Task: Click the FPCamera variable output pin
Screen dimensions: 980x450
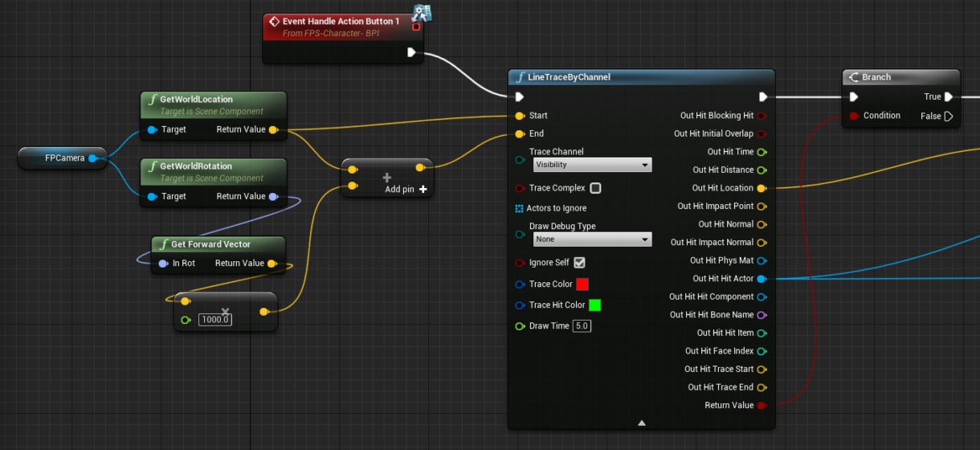Action: point(92,158)
